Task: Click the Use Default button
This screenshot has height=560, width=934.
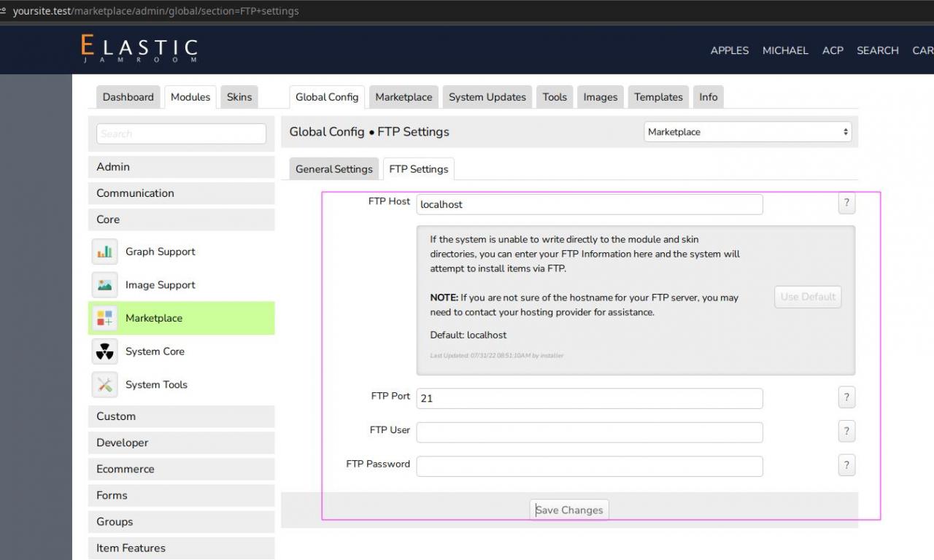Action: pos(808,297)
